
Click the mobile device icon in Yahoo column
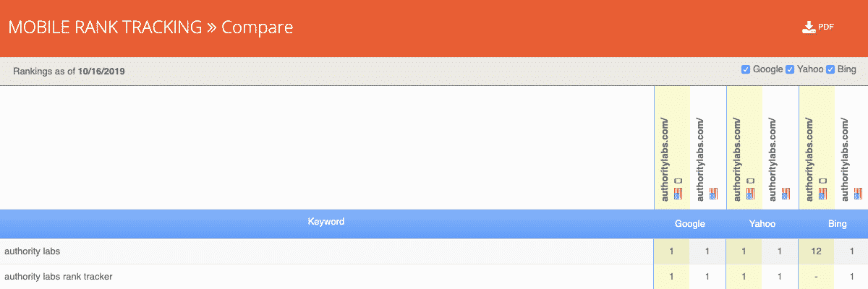click(750, 181)
